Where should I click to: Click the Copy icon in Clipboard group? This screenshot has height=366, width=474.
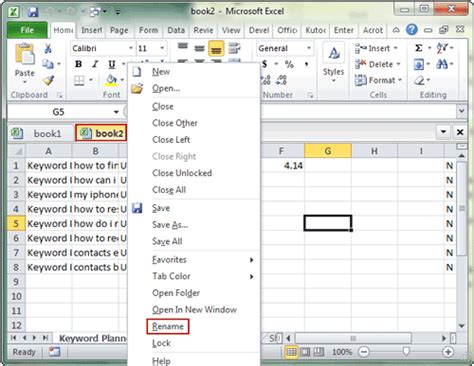tap(48, 64)
